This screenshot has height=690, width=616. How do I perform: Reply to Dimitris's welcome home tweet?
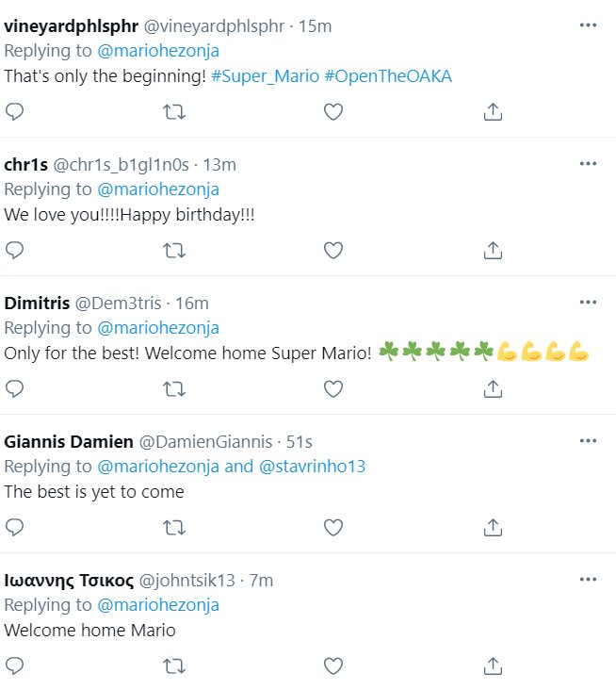(14, 388)
